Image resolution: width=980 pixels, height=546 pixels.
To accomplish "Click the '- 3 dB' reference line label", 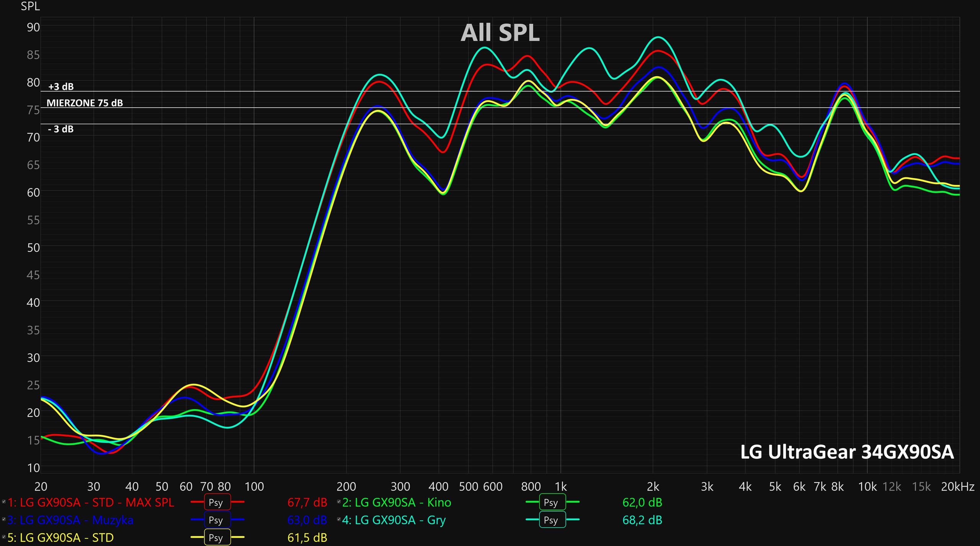I will [61, 129].
